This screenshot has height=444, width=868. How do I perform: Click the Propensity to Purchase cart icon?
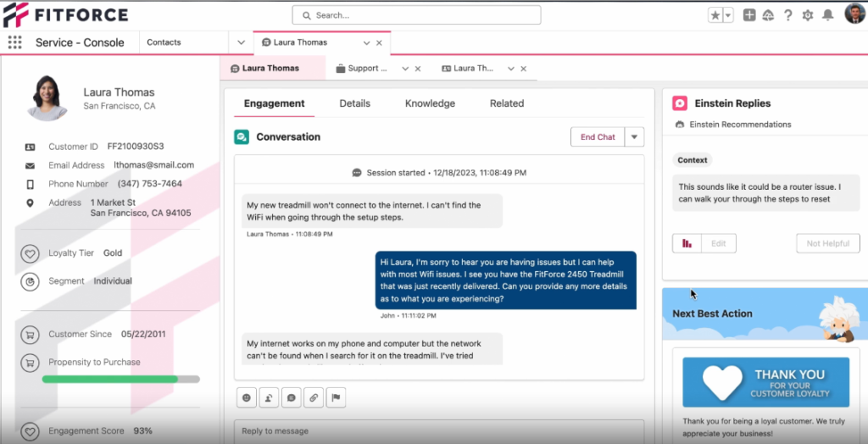coord(30,364)
